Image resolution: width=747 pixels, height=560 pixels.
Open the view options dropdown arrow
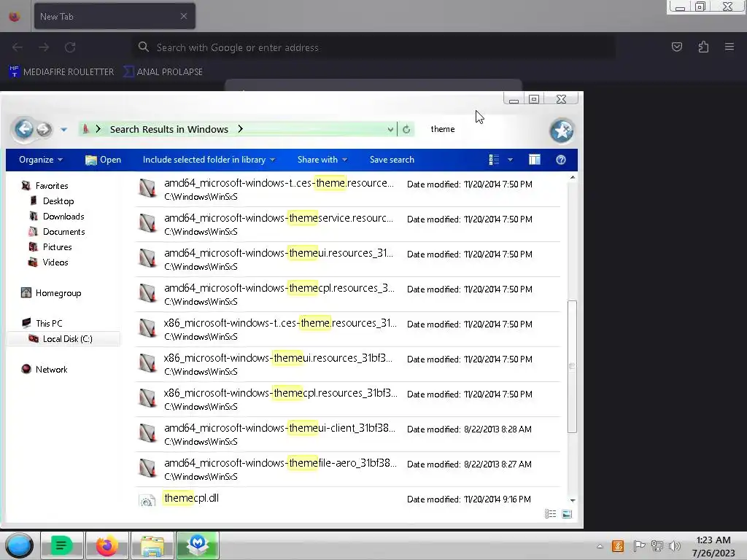(x=510, y=160)
